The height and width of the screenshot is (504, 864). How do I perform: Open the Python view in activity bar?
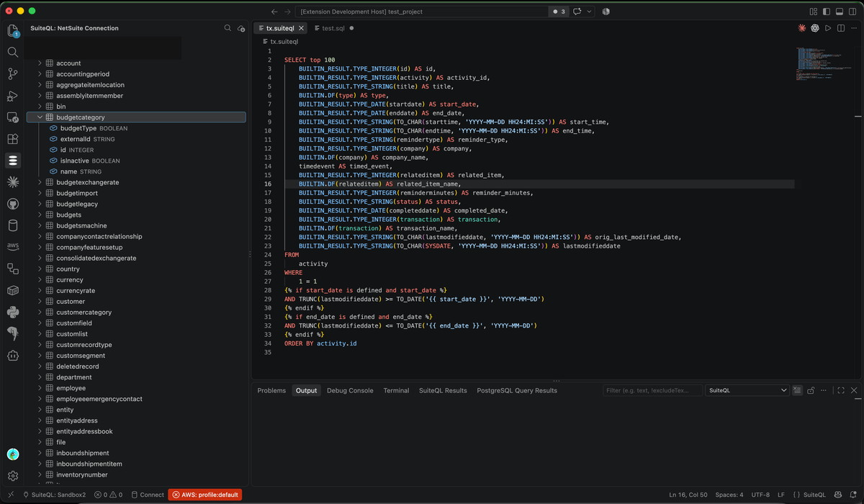coord(12,312)
